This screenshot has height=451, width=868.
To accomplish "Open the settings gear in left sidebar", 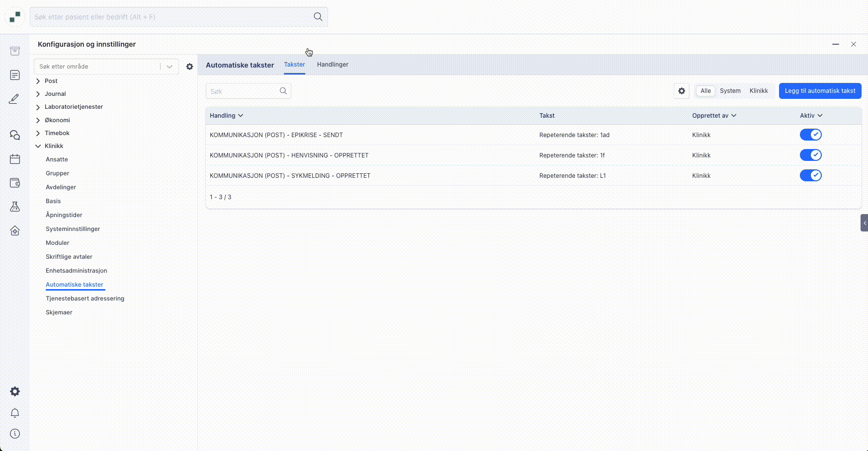I will pos(15,391).
